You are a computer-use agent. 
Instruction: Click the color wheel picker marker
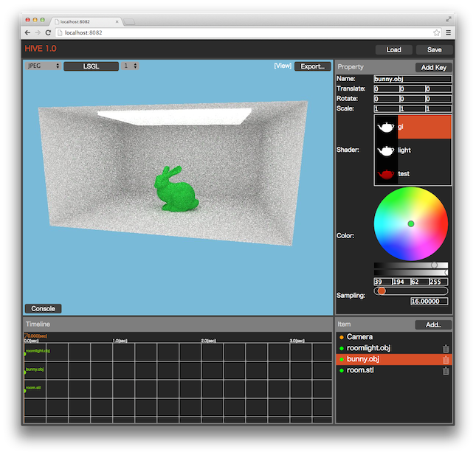coord(411,224)
